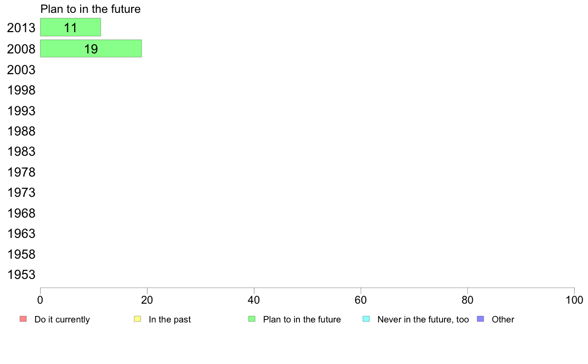Click the Other legend text
Viewport: 588px width, 364px height.
[x=503, y=320]
